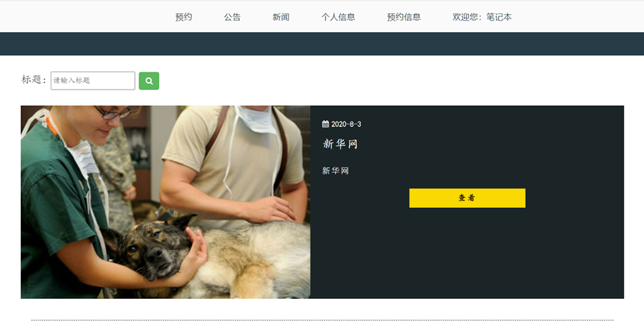This screenshot has height=328, width=644.
Task: Click the dotted divider line below the card
Action: pyautogui.click(x=322, y=320)
